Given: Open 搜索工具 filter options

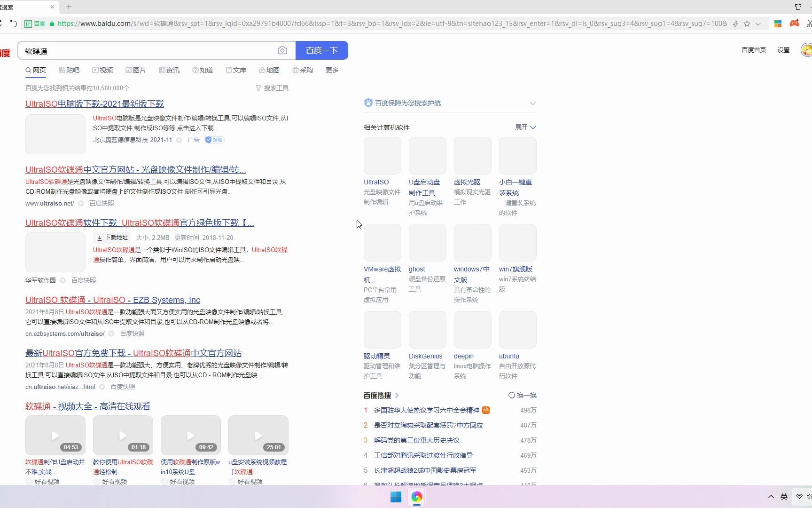Looking at the screenshot, I should tap(272, 88).
